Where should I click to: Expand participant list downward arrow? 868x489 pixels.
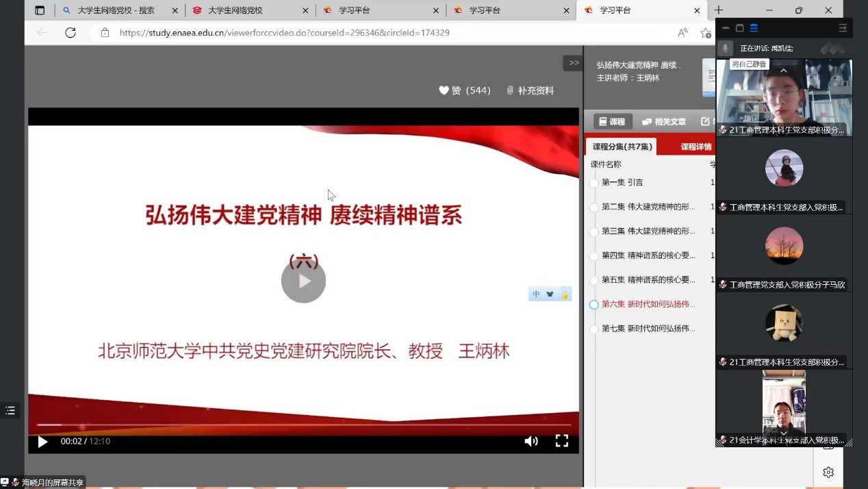click(x=784, y=433)
